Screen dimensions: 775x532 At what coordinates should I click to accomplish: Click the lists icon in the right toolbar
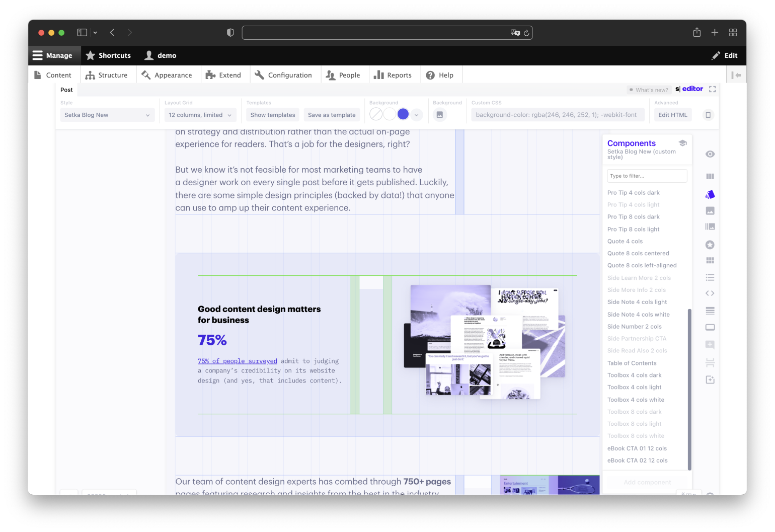710,277
